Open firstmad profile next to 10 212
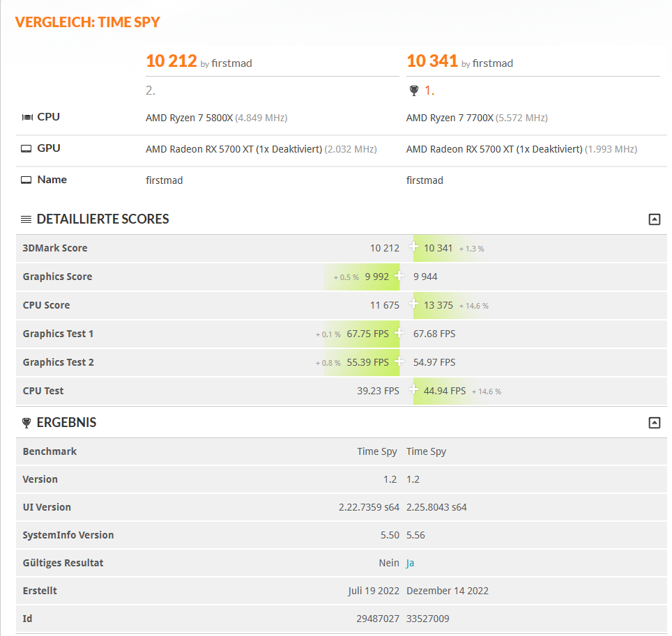 [231, 63]
